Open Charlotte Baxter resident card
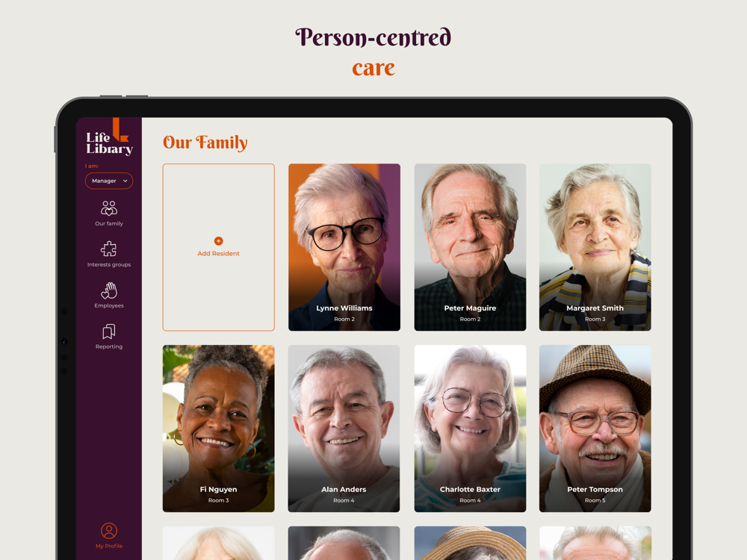This screenshot has width=747, height=560. pyautogui.click(x=470, y=429)
